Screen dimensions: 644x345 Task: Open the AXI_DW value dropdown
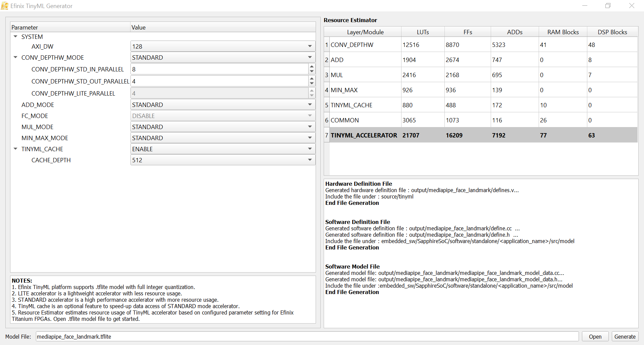pyautogui.click(x=223, y=46)
